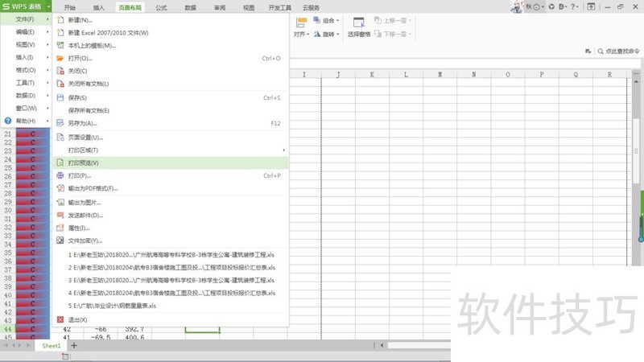Viewport: 644px width, 362px height.
Task: Click the Print (打印) printer icon
Action: [x=60, y=175]
